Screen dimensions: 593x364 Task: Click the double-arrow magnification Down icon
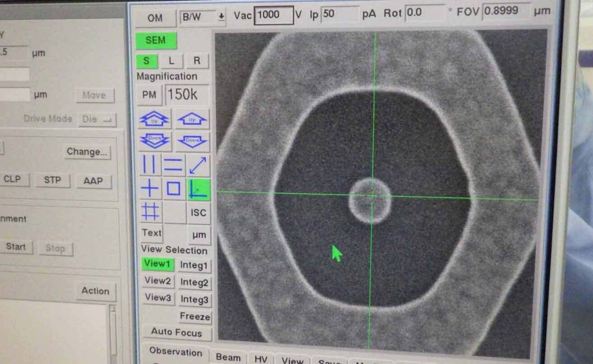coord(155,141)
